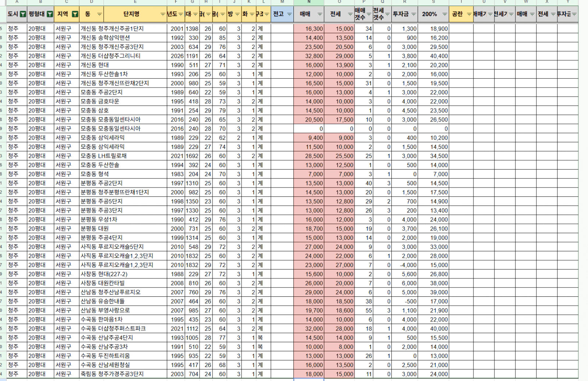Click the 200% cell showing 38,000
Image resolution: width=588 pixels, height=381 pixels.
pyautogui.click(x=433, y=283)
